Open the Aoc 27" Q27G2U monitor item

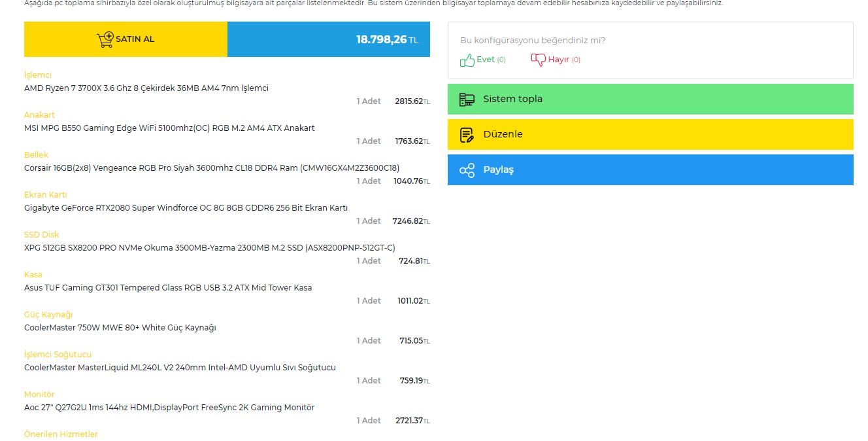[169, 408]
